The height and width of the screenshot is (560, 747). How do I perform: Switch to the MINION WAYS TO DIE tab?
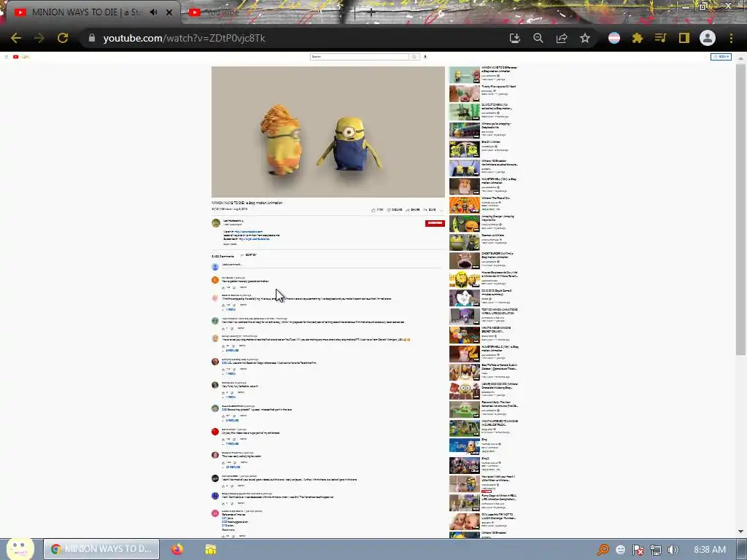[86, 12]
